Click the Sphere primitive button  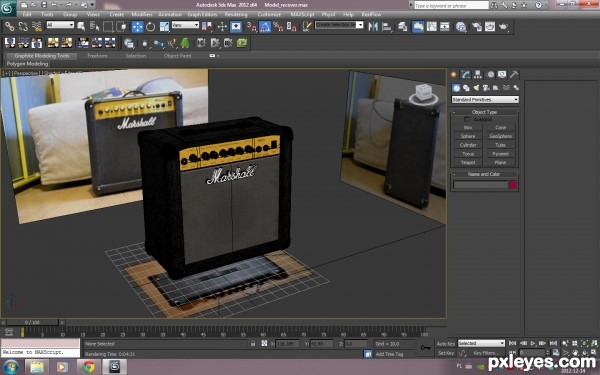pyautogui.click(x=468, y=136)
